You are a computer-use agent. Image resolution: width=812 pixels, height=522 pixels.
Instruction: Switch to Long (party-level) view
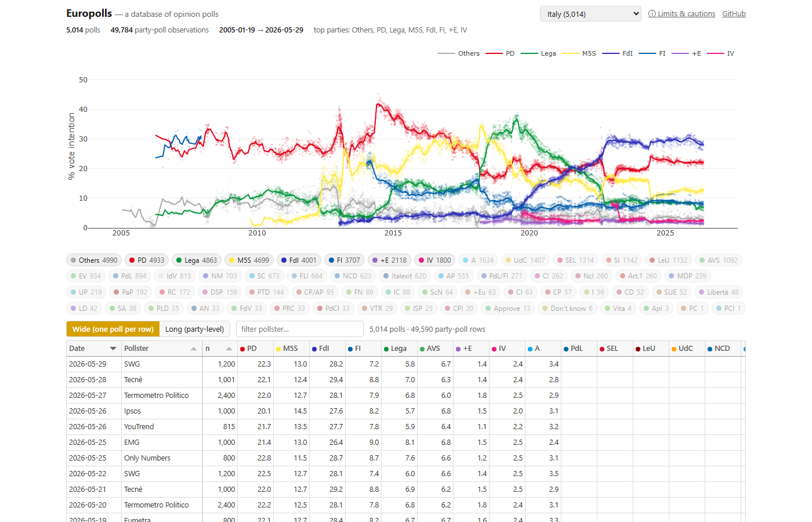[194, 329]
